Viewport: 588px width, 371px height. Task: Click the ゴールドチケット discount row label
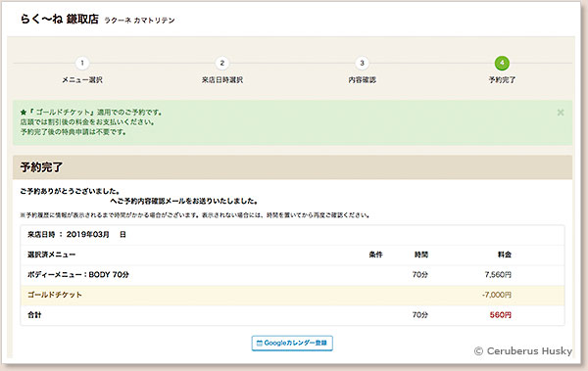(55, 295)
